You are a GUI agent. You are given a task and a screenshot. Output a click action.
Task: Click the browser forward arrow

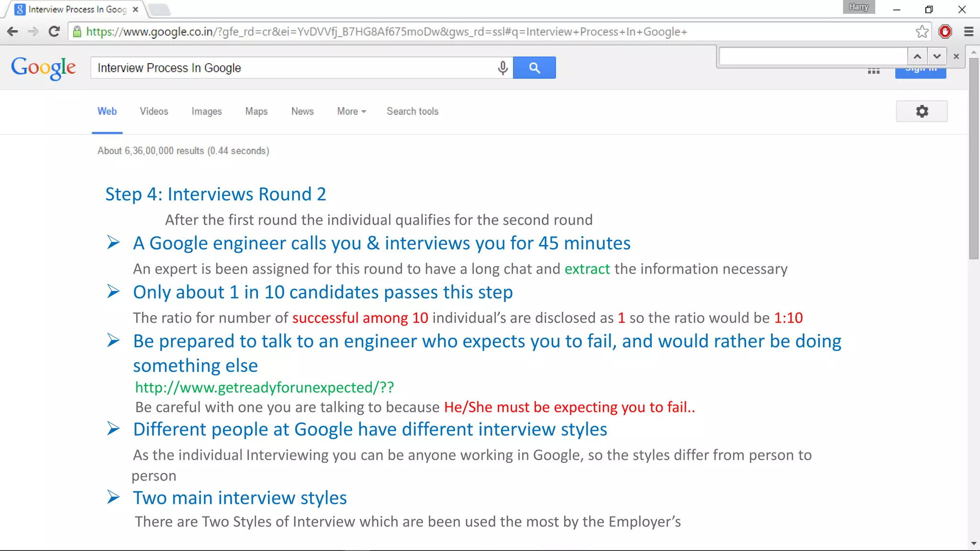[x=33, y=32]
